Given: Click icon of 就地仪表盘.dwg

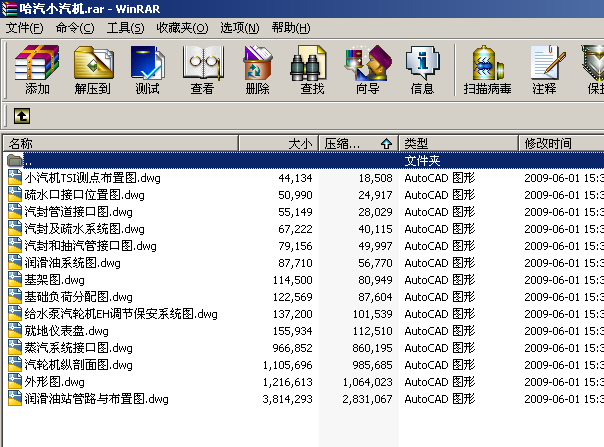Looking at the screenshot, I should tap(15, 330).
